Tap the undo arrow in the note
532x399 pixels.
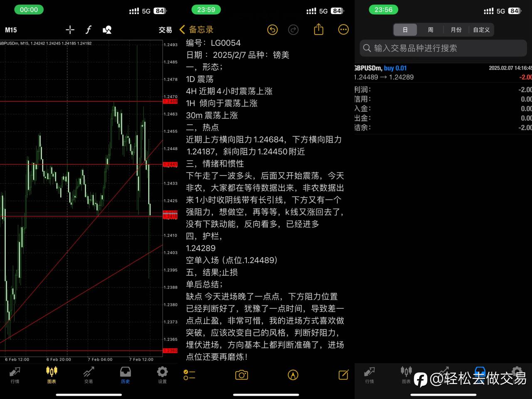tap(272, 30)
